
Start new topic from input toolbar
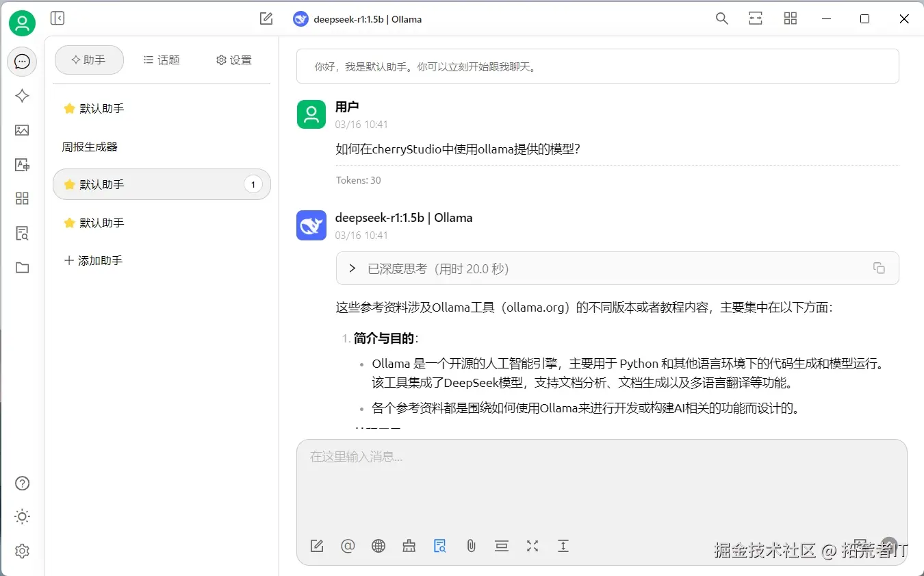317,546
